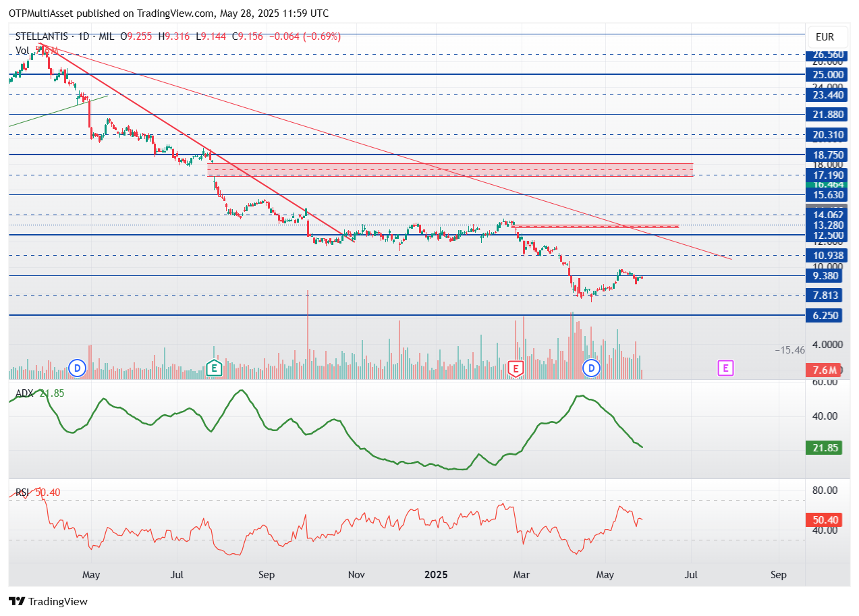Viewport: 859px width, 616px height.
Task: Click the purple E upcoming earnings marker
Action: (725, 368)
